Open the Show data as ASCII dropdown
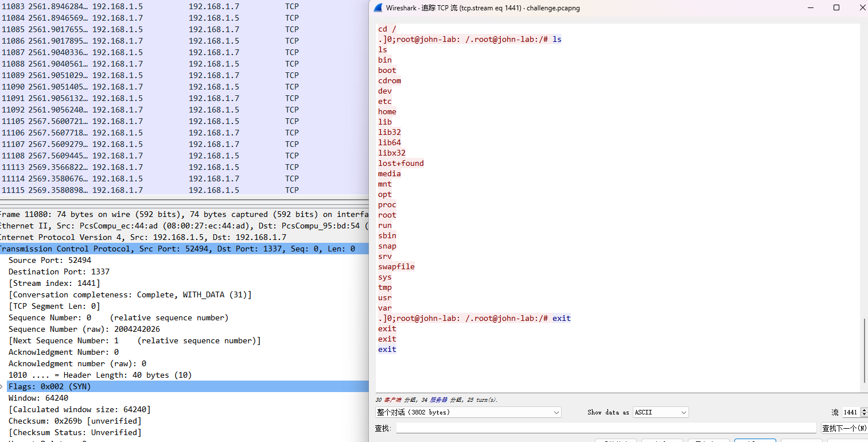Viewport: 868px width, 442px height. [x=661, y=412]
